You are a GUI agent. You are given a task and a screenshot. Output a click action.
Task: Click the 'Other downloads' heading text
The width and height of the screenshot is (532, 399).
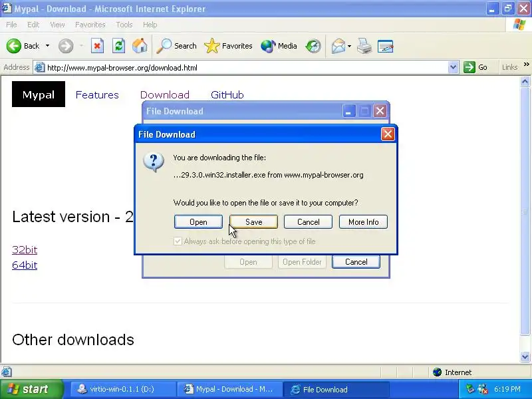[x=73, y=340]
